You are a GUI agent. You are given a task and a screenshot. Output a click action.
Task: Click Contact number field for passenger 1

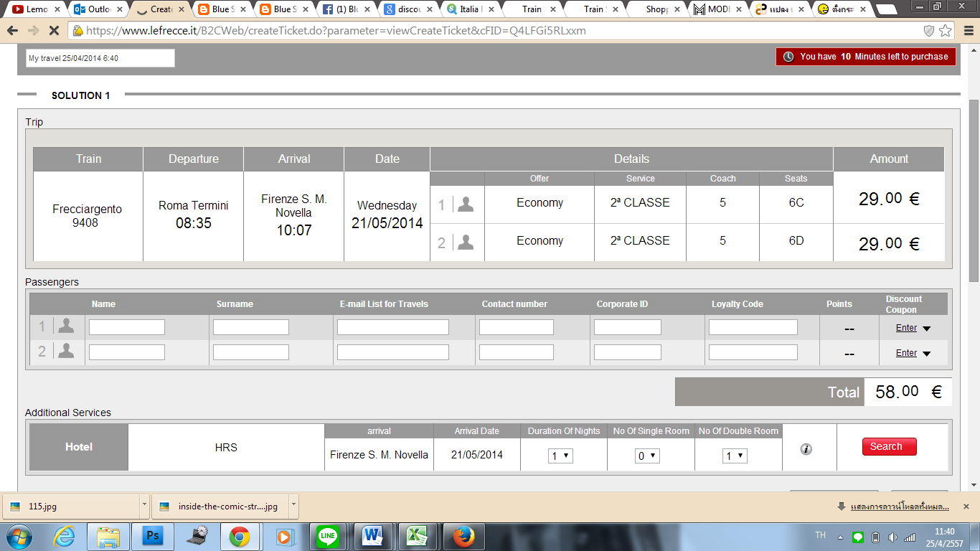517,327
